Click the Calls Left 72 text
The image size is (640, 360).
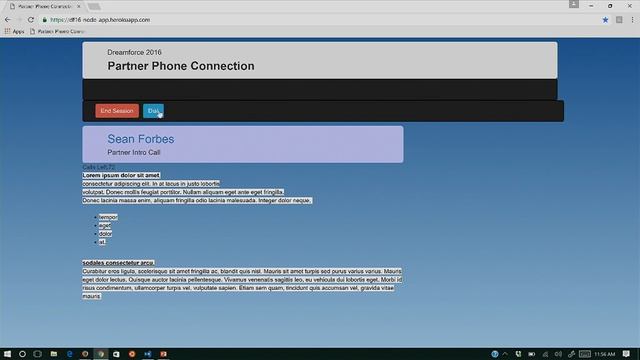tap(98, 167)
